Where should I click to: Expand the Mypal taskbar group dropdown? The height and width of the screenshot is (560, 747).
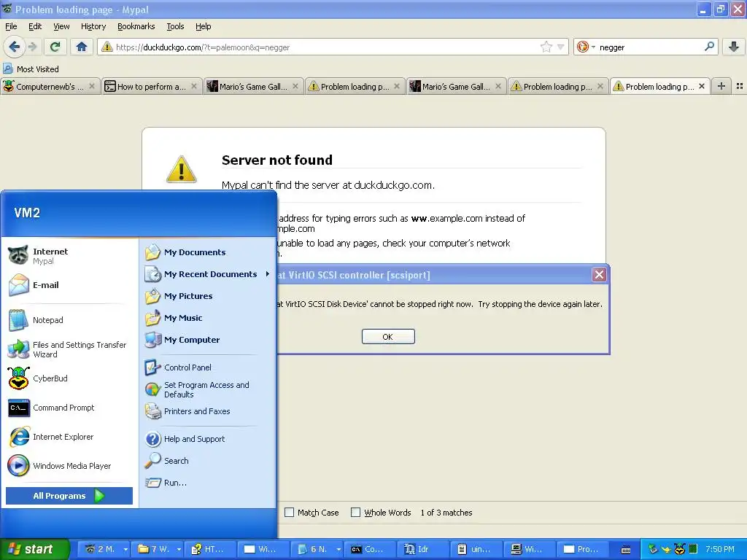(x=125, y=549)
